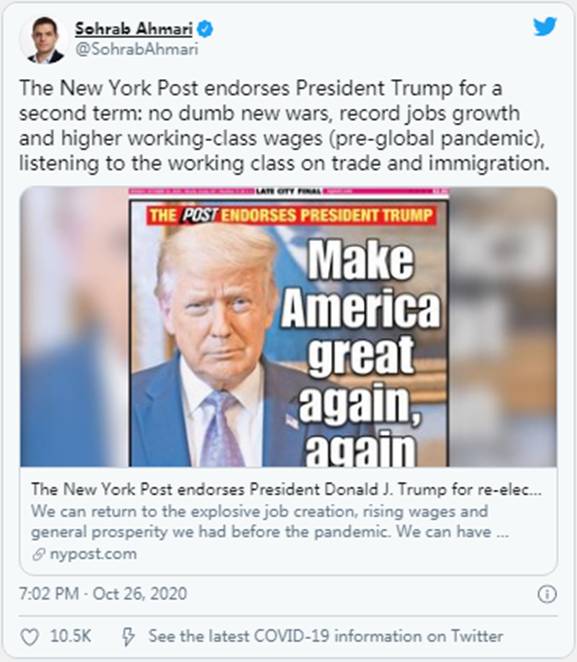
Task: Click the blue verified badge
Action: pyautogui.click(x=205, y=29)
